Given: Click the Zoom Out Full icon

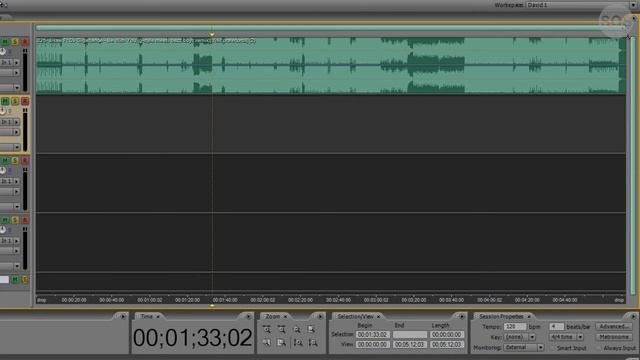Looking at the screenshot, I should click(297, 329).
